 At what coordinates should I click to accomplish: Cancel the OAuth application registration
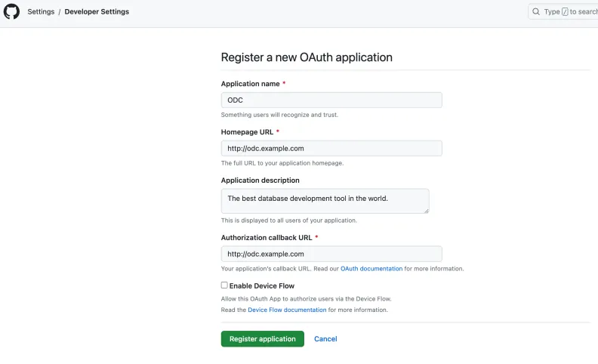point(325,339)
